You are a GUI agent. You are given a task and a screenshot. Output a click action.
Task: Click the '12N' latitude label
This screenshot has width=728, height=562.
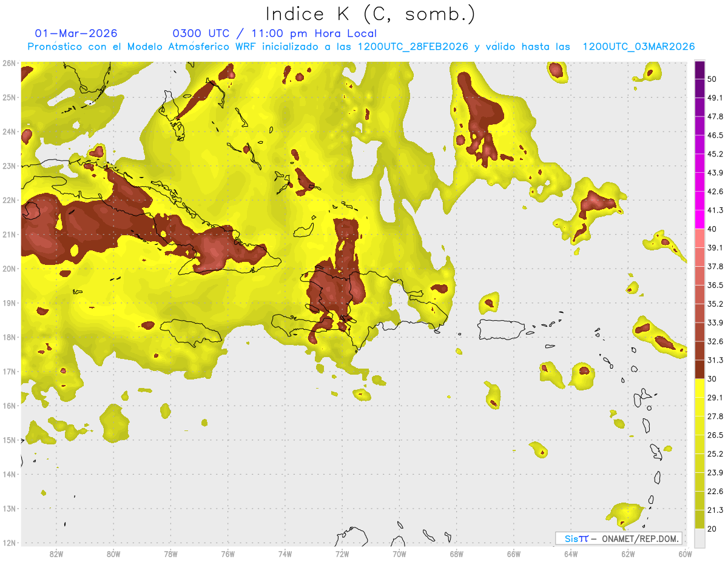[x=9, y=543]
